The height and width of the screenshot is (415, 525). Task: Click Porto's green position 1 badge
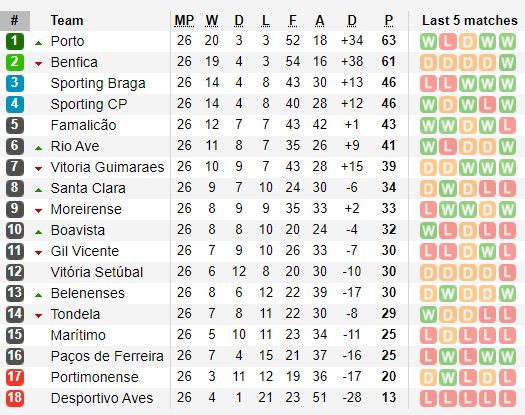(x=15, y=41)
